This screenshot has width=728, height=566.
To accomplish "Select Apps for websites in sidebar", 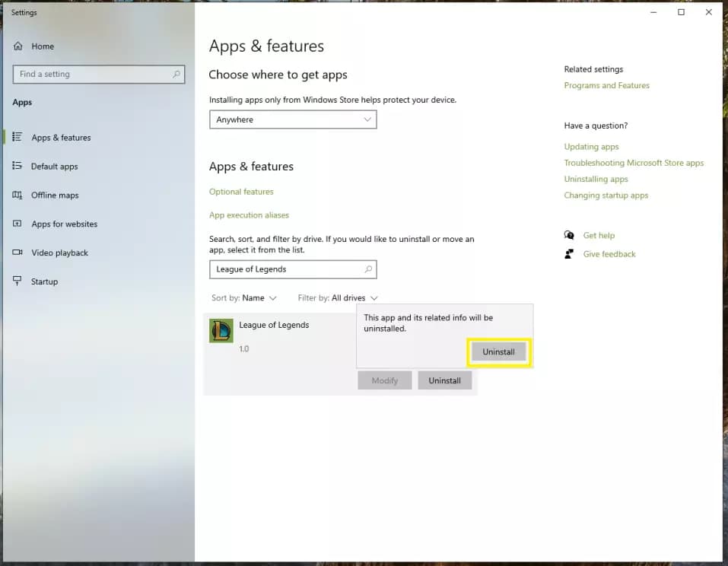I will pyautogui.click(x=65, y=224).
